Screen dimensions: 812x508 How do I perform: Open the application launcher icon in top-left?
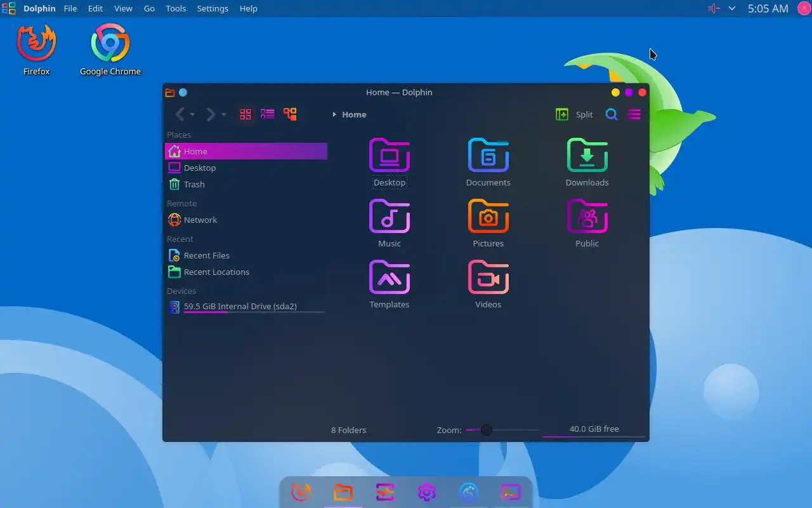pos(8,8)
